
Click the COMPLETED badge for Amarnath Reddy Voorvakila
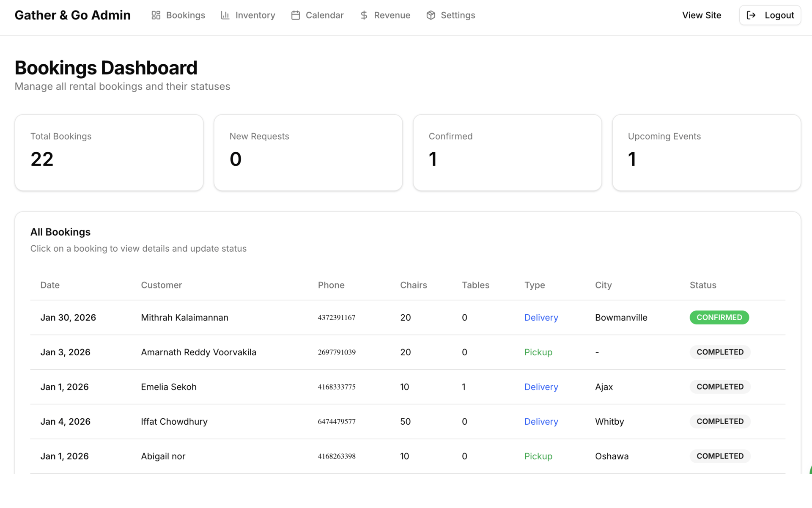coord(720,352)
